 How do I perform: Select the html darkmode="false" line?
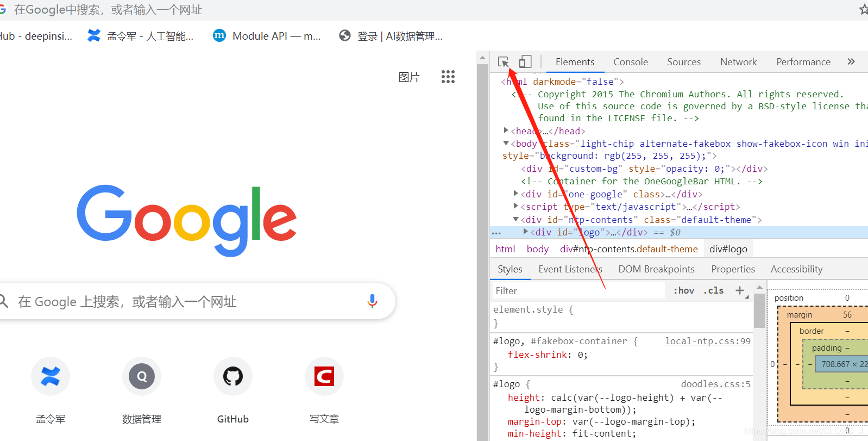click(x=562, y=82)
